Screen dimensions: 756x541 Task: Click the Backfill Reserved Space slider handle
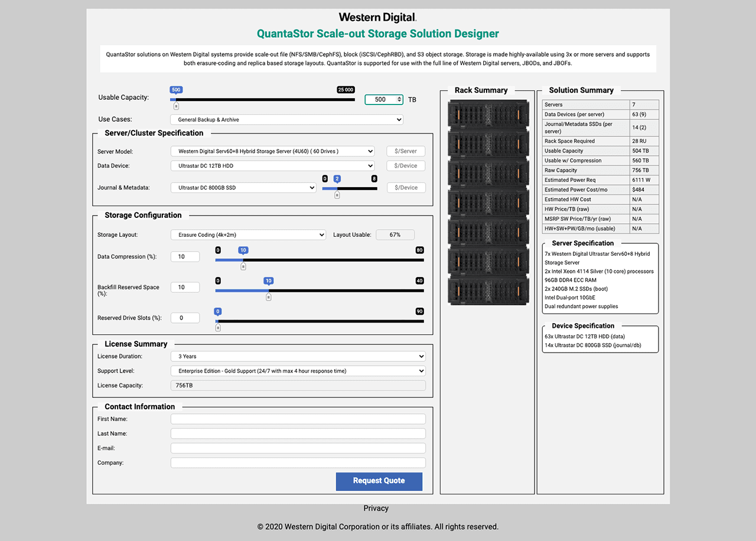[x=269, y=297]
